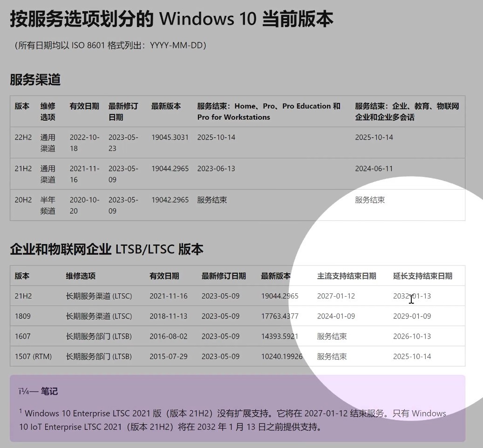Select "2025-10-14" in the 1507 (RTM) row
This screenshot has height=448, width=483.
coord(412,357)
